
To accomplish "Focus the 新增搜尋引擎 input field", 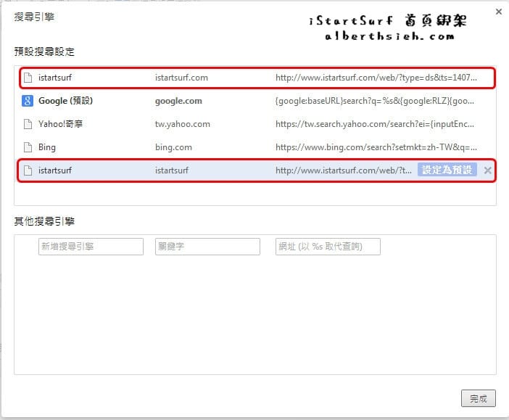I will click(91, 247).
